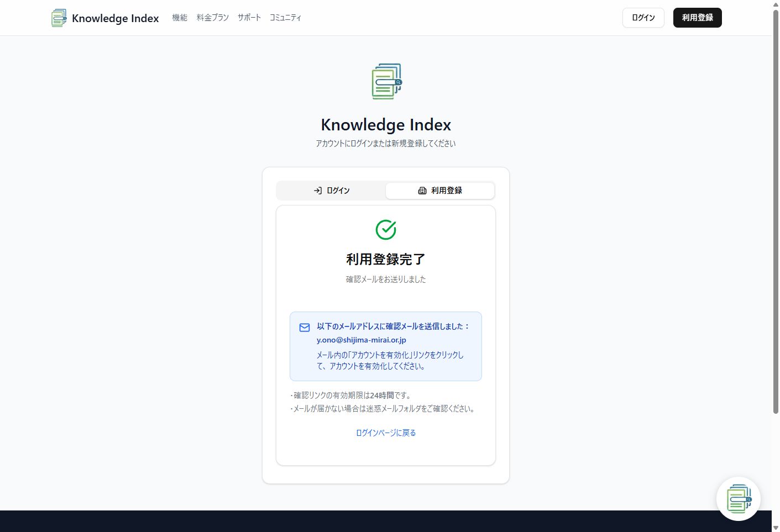Open the 機能 menu item
This screenshot has height=532, width=780.
click(x=180, y=18)
